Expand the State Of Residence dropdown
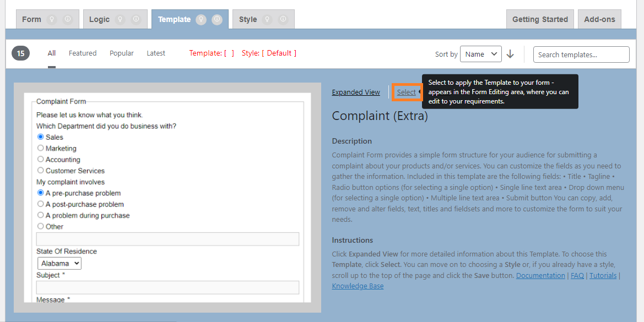Image resolution: width=644 pixels, height=322 pixels. pyautogui.click(x=59, y=263)
